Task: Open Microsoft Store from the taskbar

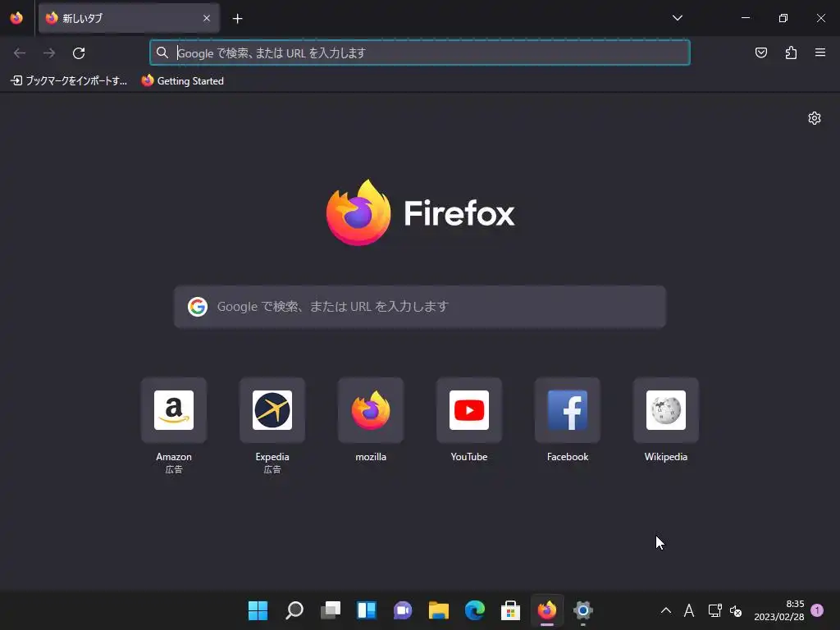Action: (510, 610)
